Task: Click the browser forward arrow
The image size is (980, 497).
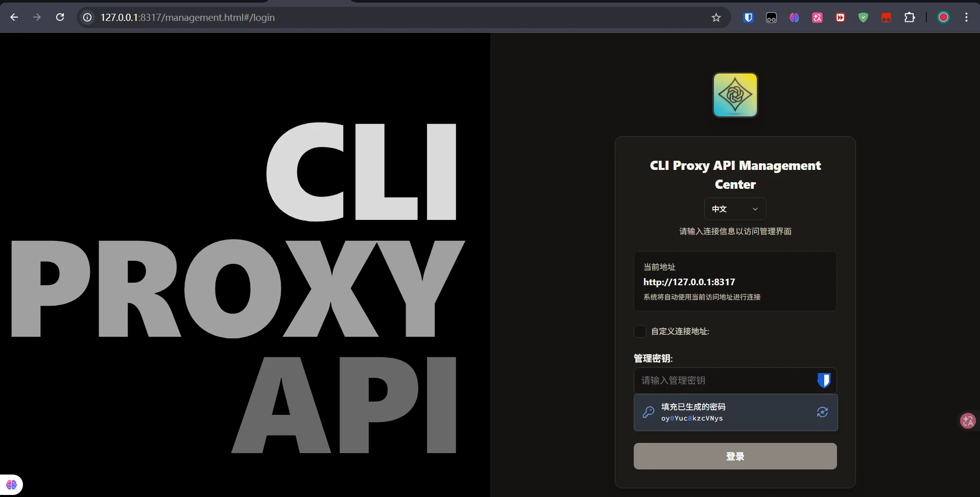Action: coord(37,17)
